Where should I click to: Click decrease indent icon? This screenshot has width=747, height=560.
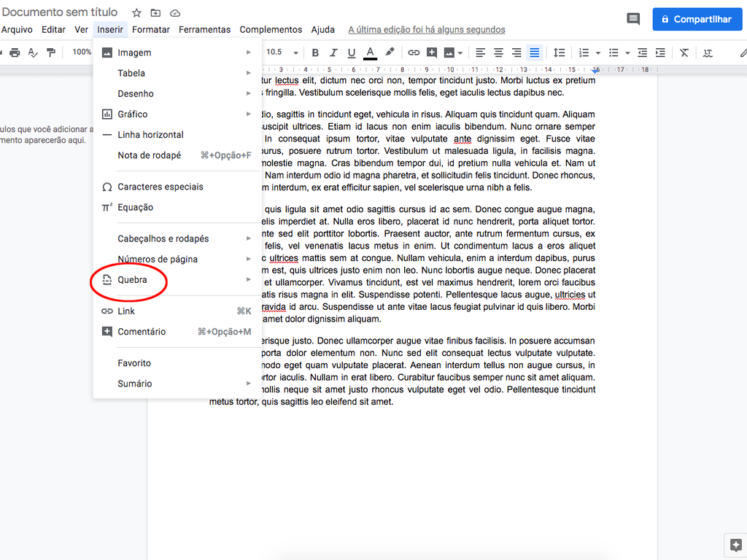pyautogui.click(x=642, y=52)
